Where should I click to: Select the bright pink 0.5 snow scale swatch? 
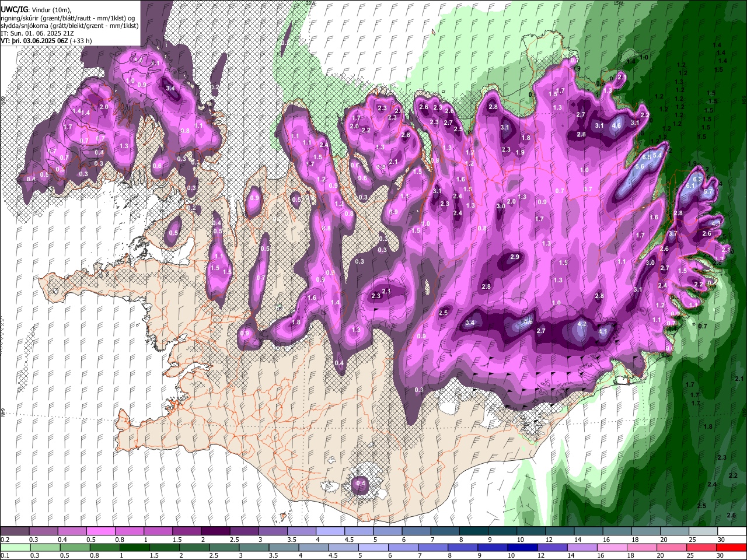click(x=100, y=531)
